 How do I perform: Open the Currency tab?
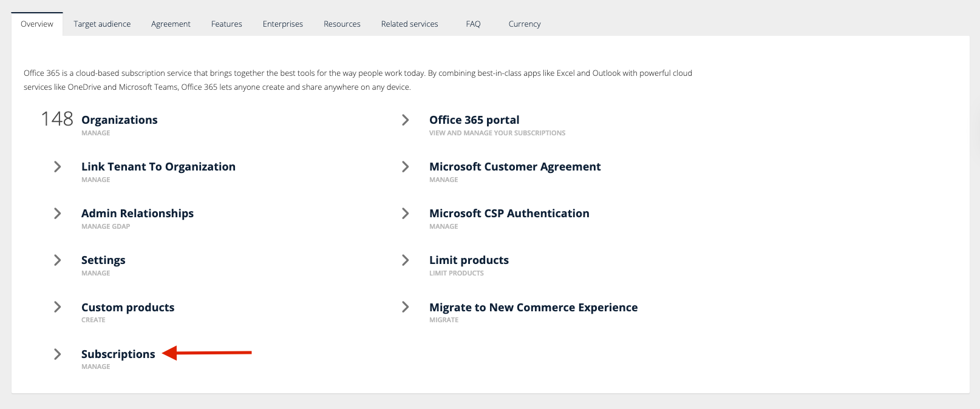pyautogui.click(x=524, y=24)
